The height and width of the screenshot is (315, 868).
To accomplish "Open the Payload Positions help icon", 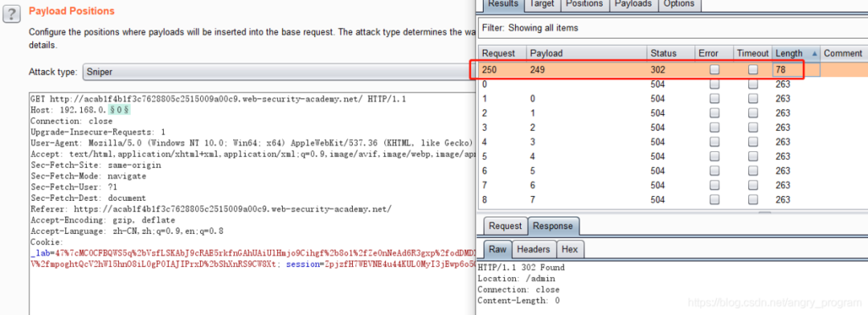I will click(x=11, y=14).
